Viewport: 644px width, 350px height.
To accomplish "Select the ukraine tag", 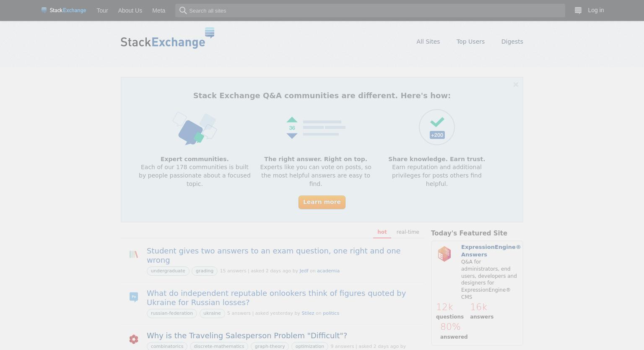I will pos(212,313).
